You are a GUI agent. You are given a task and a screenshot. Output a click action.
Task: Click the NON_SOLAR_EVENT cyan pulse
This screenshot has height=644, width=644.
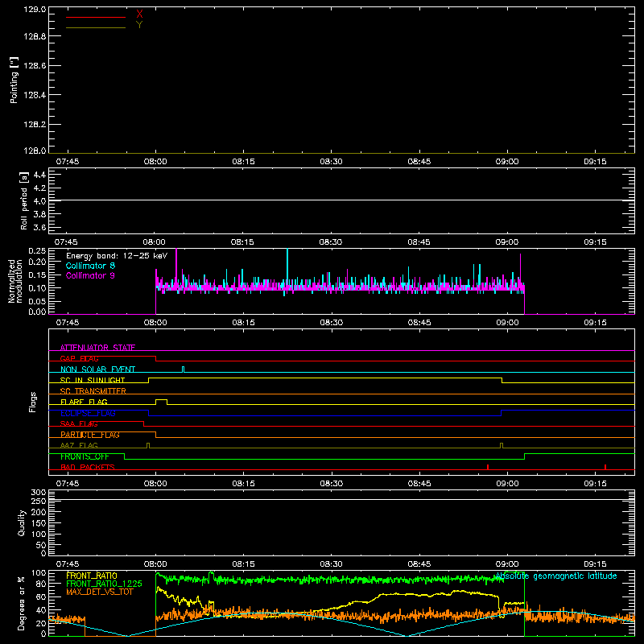tap(184, 369)
